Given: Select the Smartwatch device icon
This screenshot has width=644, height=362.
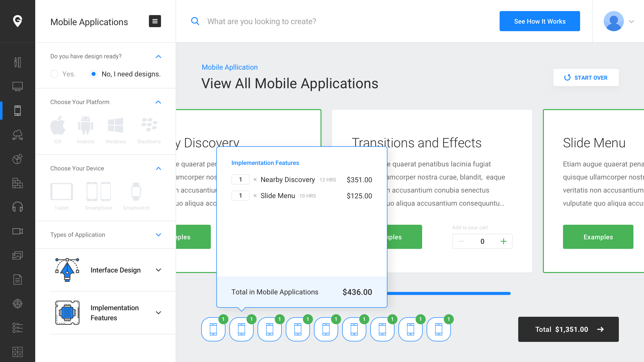Looking at the screenshot, I should 136,192.
